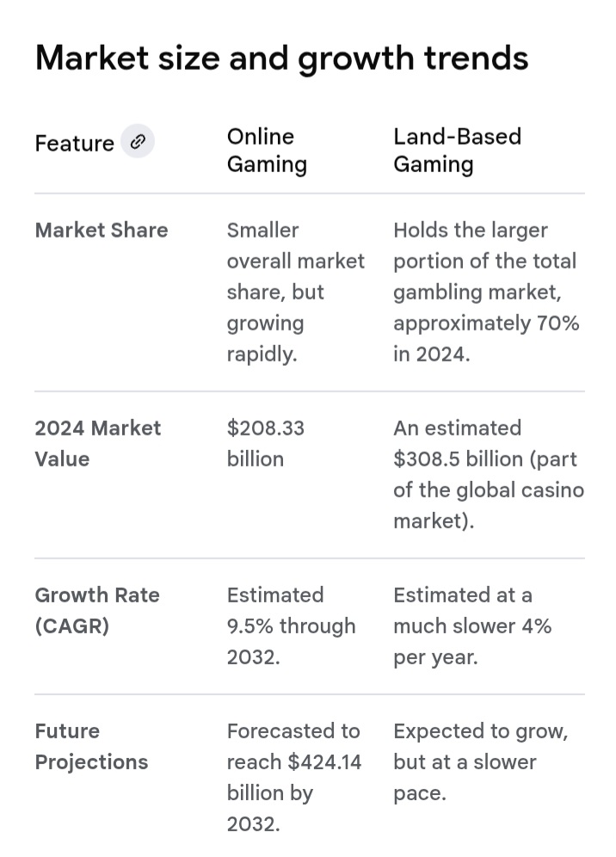
Task: Click the '$208.33 billion' cell
Action: point(265,443)
